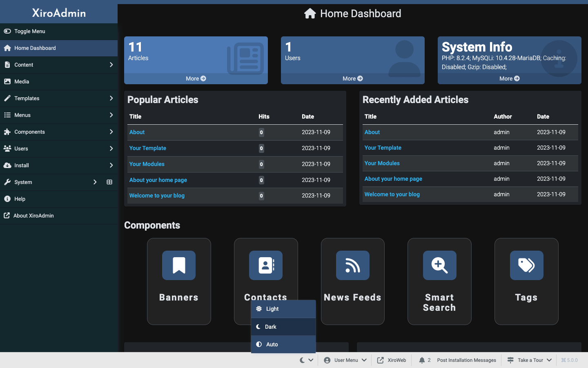Screen dimensions: 588x368
Task: Click the Author column header
Action: [503, 117]
